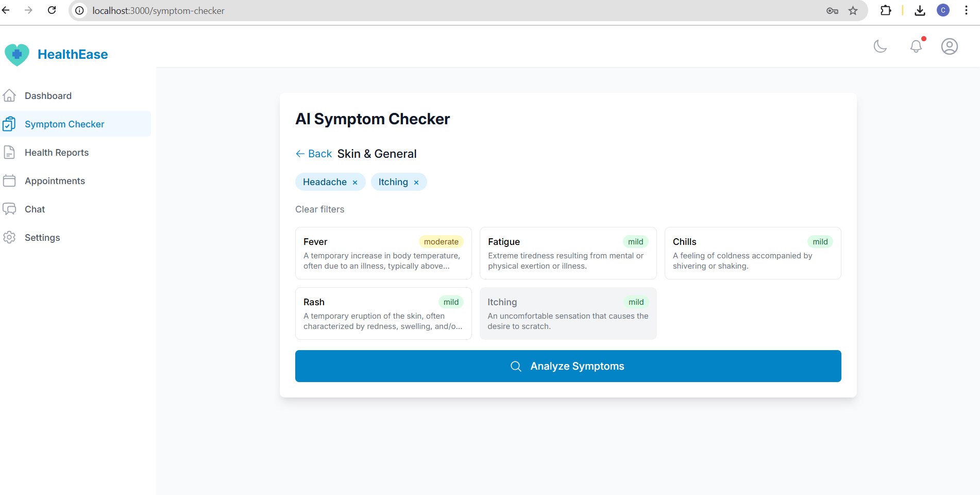The width and height of the screenshot is (980, 495).
Task: Click the Clear filters link
Action: pos(319,209)
